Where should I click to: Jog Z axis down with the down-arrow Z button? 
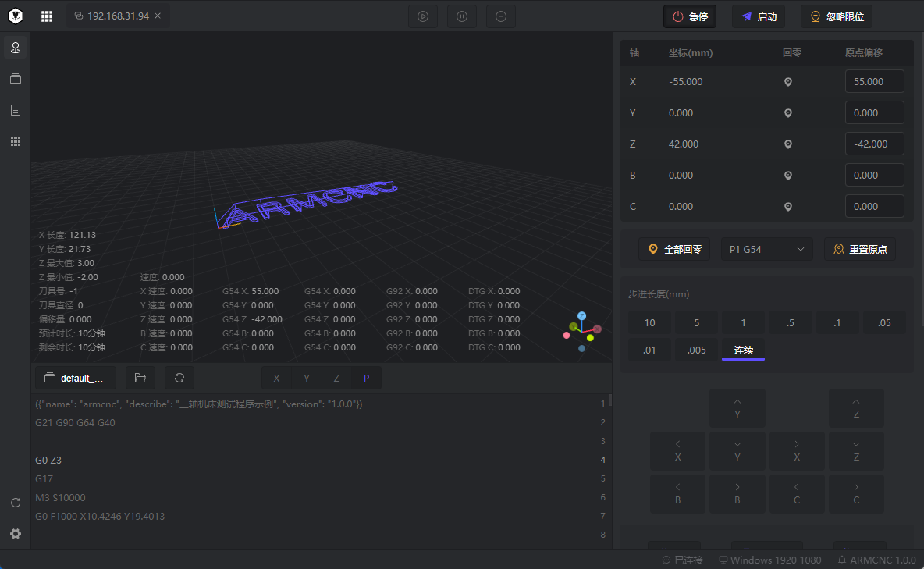click(856, 451)
